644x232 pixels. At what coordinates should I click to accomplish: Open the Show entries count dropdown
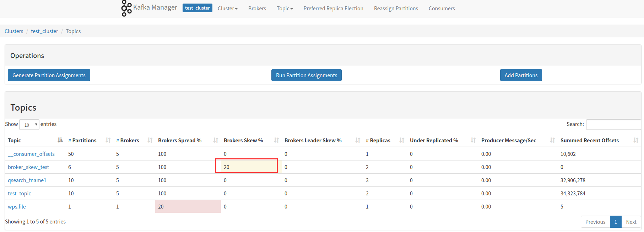[x=29, y=125]
